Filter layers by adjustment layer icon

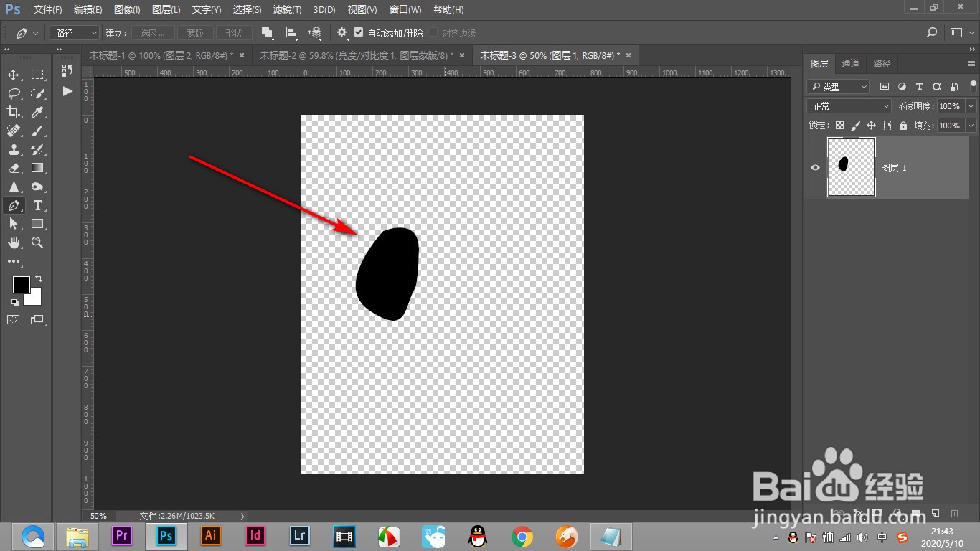pyautogui.click(x=902, y=86)
